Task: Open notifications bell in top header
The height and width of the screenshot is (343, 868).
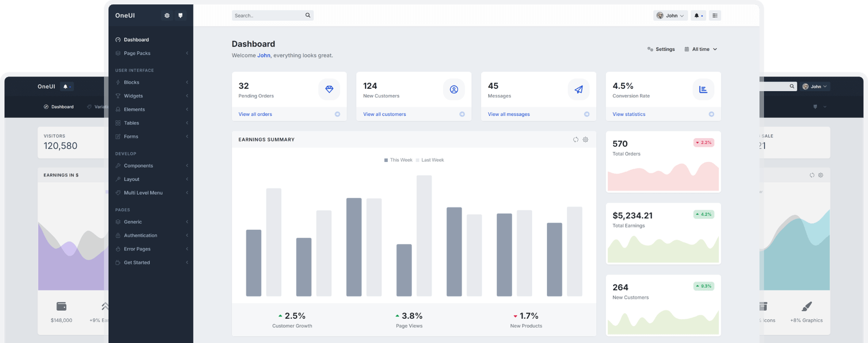Action: point(698,16)
